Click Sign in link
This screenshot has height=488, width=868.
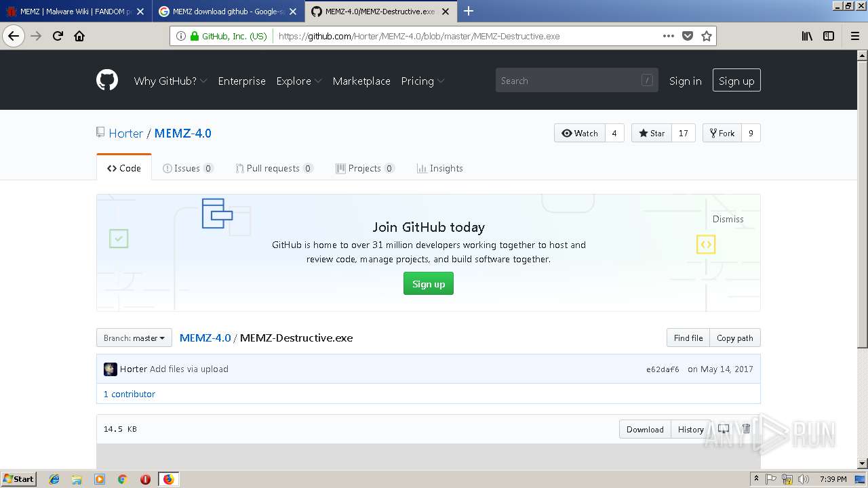(685, 81)
